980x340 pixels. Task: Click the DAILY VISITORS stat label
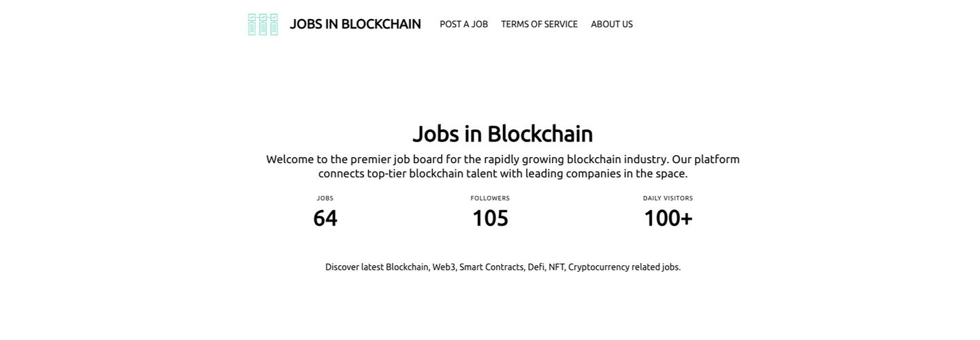coord(668,199)
